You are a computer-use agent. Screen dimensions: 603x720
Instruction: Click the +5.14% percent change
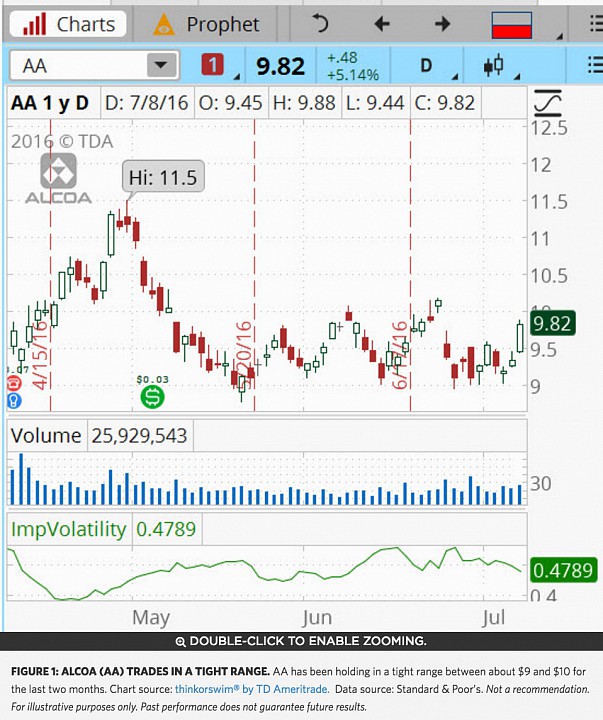tap(353, 75)
